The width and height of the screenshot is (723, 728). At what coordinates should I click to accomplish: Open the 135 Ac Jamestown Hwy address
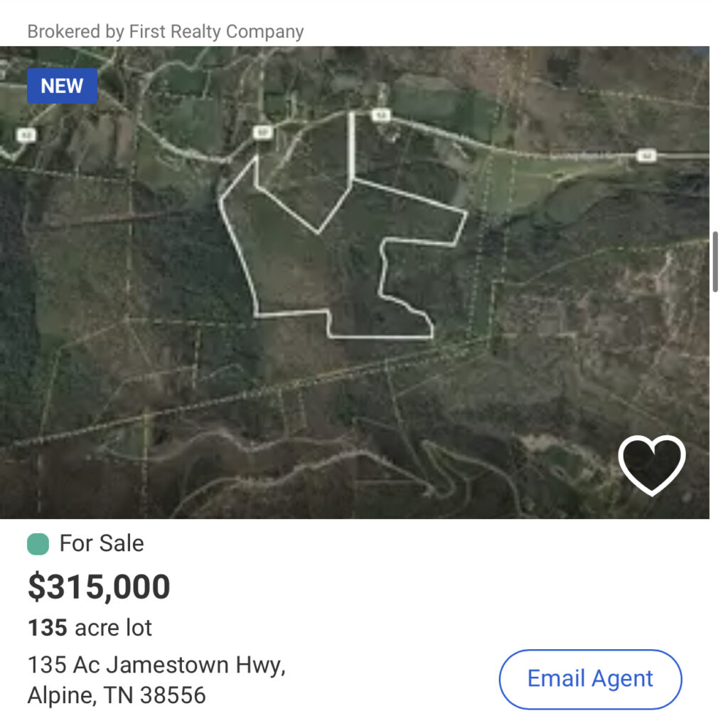(156, 665)
